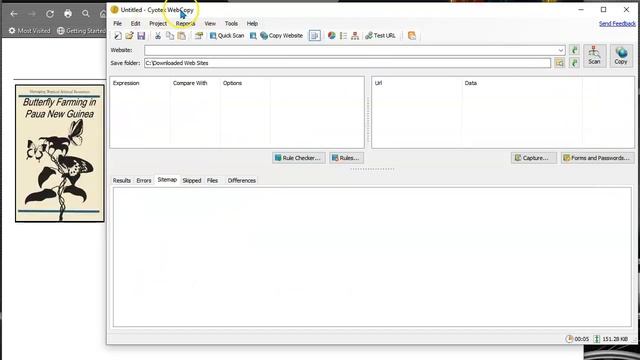Click the Capture... button
Screen dimensions: 640x360
533,158
